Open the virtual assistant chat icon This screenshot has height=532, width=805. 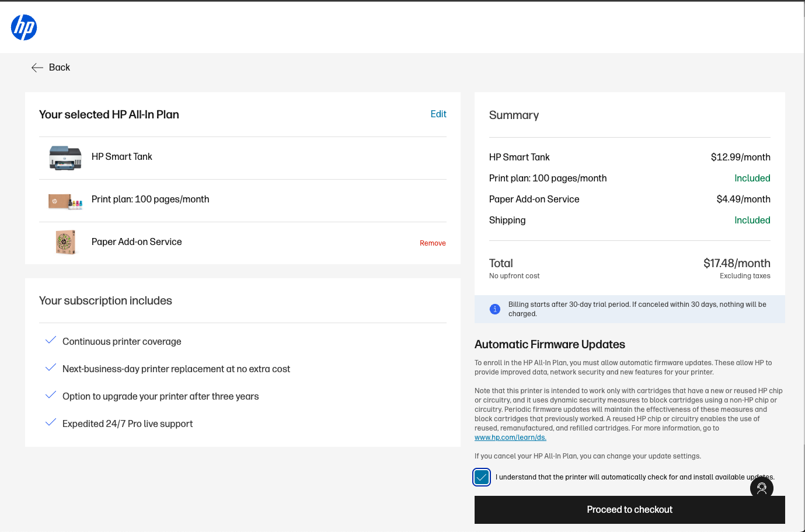[x=761, y=488]
